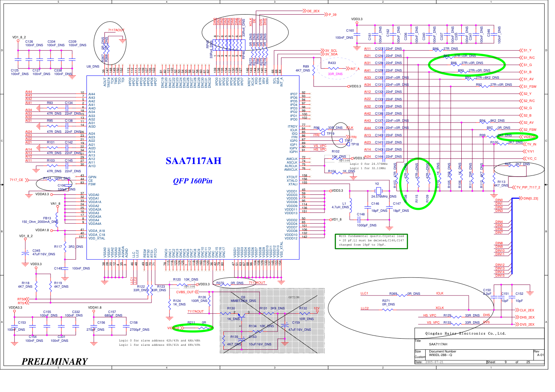Click 'Qingdao Haier Electronics Co.,Ltd.' in title block
The image size is (555, 392).
click(x=465, y=333)
